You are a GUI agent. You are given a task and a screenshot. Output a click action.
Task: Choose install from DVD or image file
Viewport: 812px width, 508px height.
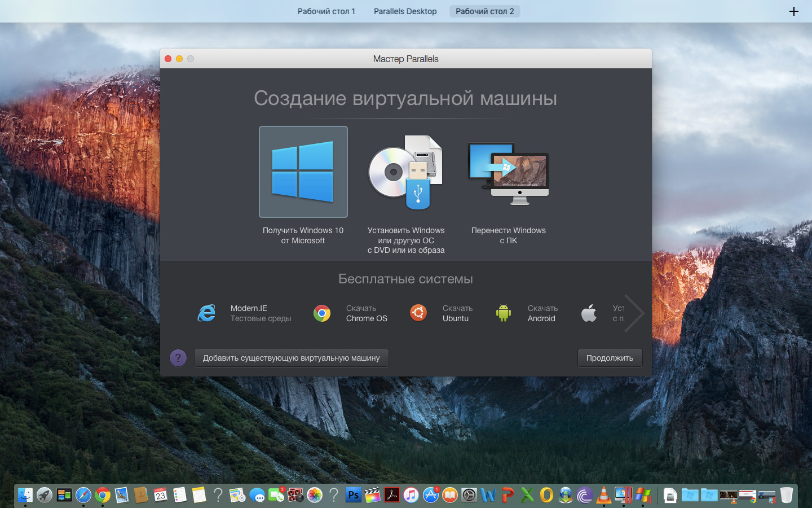405,172
